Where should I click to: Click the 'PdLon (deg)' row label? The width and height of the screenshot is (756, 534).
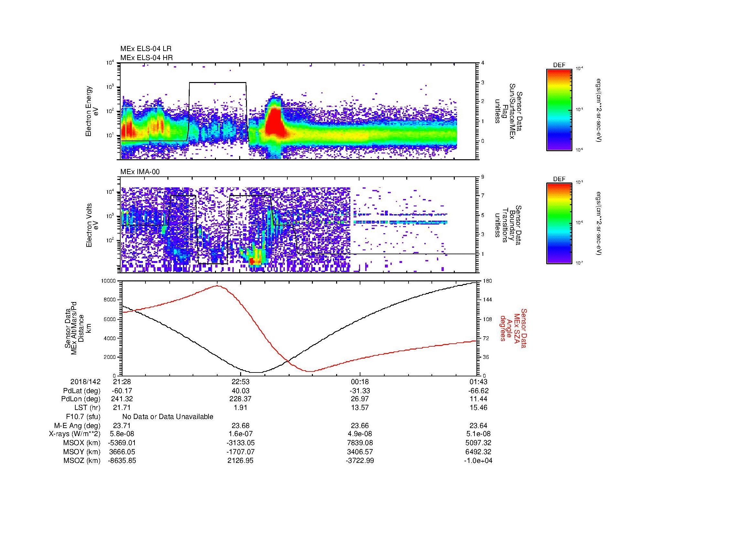(x=82, y=399)
